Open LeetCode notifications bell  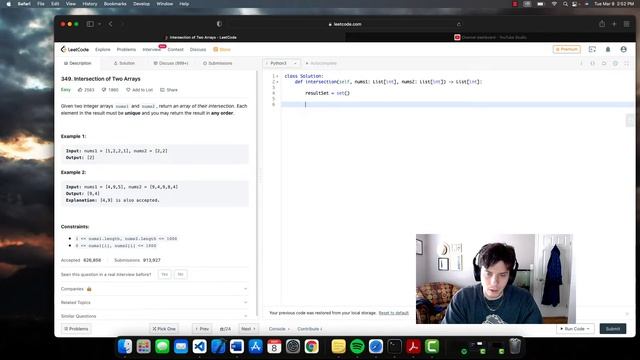[608, 49]
